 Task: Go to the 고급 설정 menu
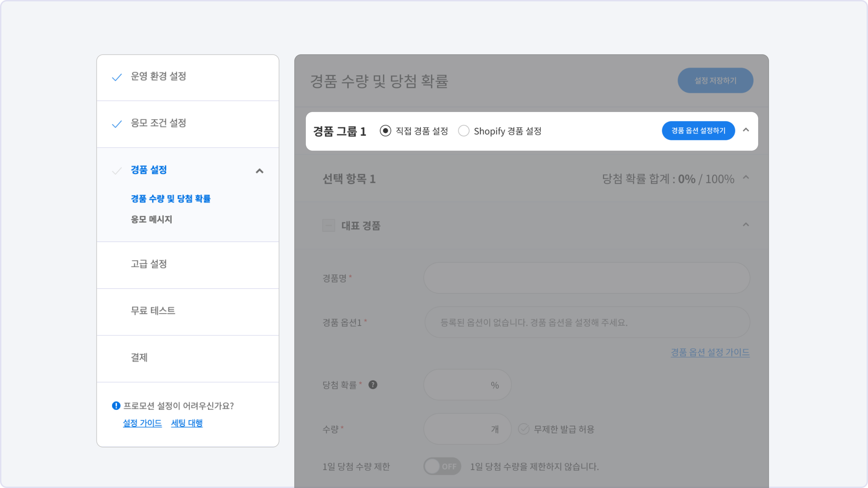coord(149,264)
